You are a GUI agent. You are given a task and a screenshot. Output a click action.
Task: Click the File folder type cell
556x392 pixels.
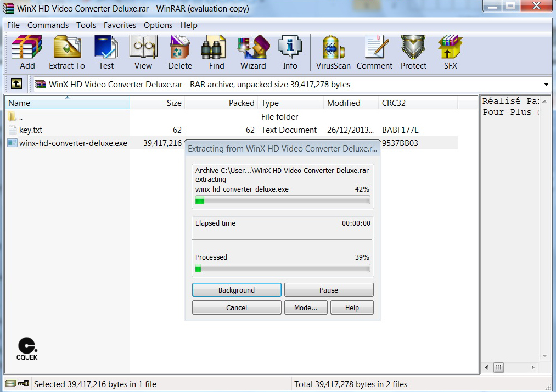[x=280, y=117]
